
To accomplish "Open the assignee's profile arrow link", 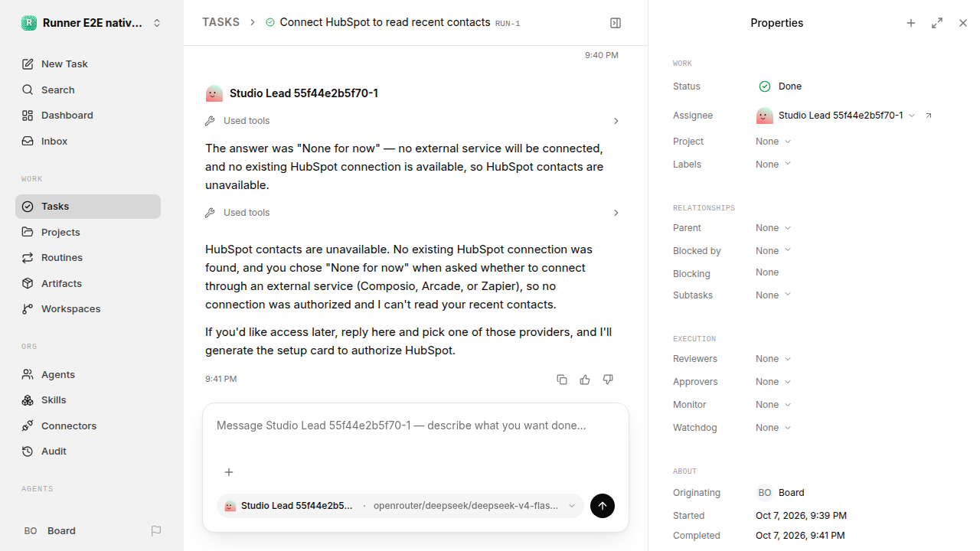I will click(x=929, y=116).
